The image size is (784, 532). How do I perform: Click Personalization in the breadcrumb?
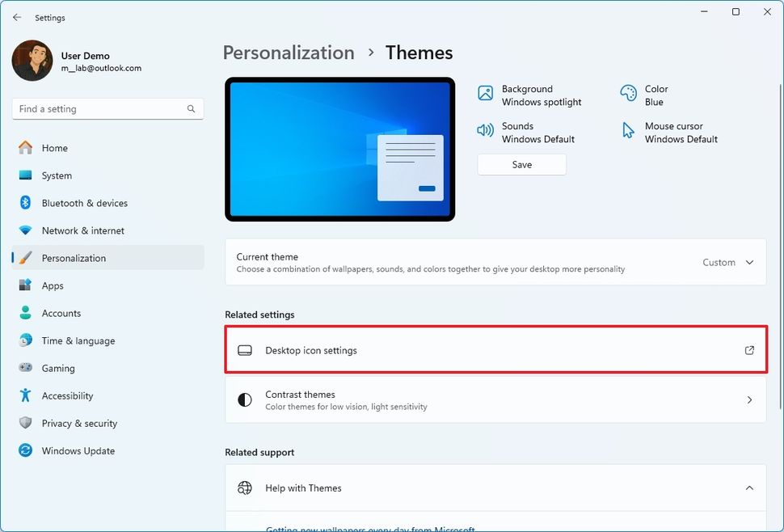pos(288,52)
